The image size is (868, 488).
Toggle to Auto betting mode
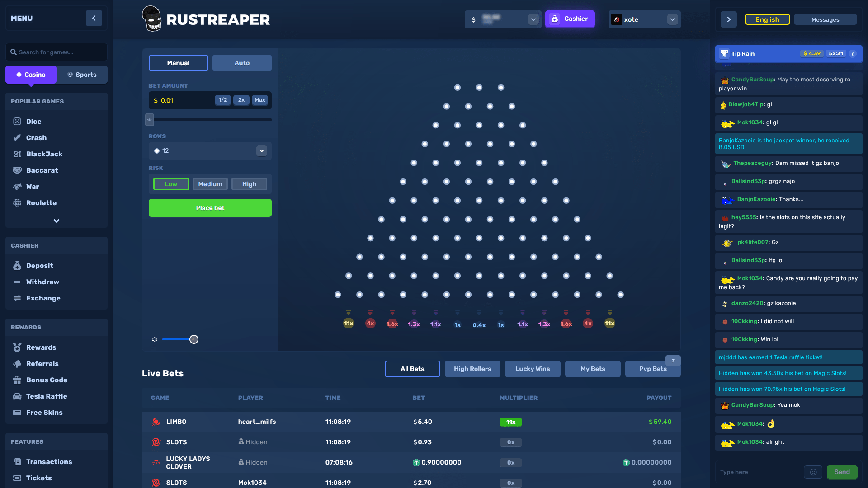(242, 63)
